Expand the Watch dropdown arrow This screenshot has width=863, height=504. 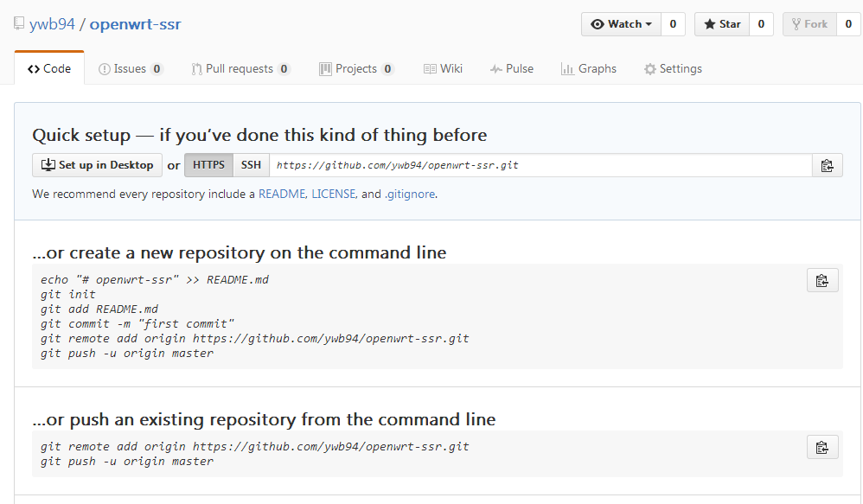coord(649,24)
